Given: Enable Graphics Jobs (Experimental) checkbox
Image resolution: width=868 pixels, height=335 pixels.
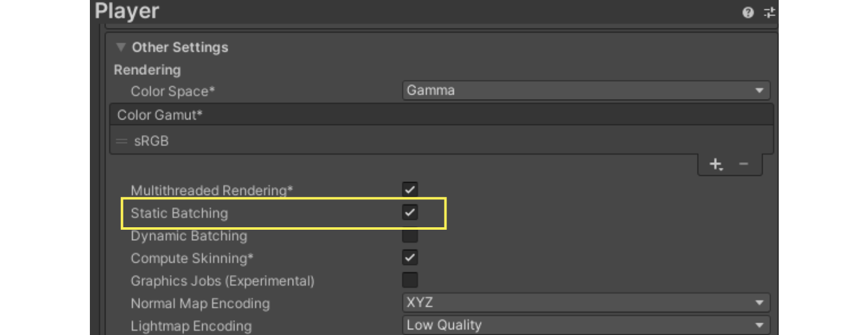Looking at the screenshot, I should tap(410, 280).
